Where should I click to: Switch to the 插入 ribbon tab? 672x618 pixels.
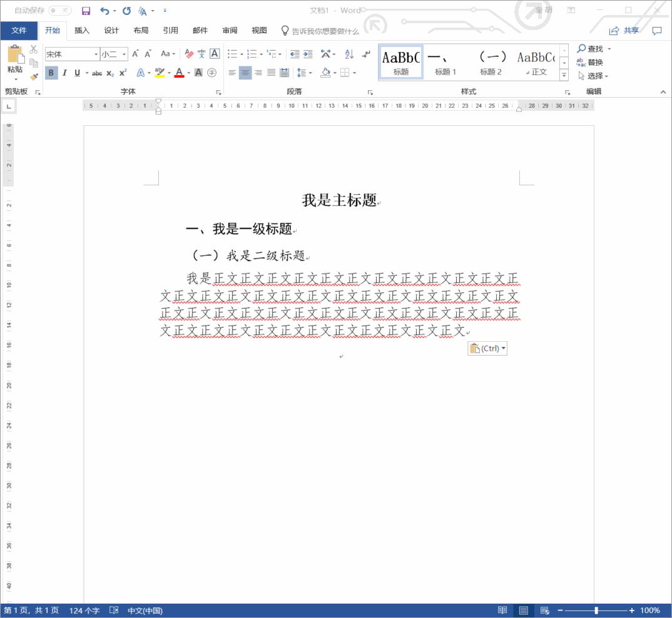pos(82,30)
